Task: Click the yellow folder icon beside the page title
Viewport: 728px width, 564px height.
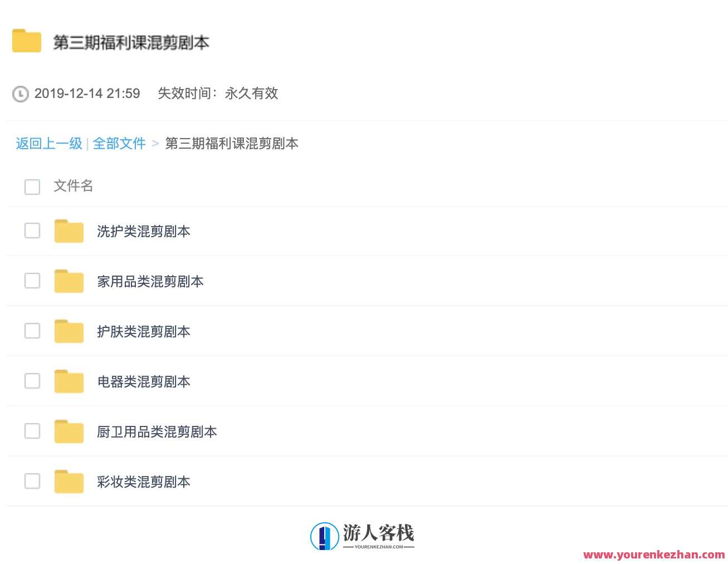Action: (x=26, y=41)
